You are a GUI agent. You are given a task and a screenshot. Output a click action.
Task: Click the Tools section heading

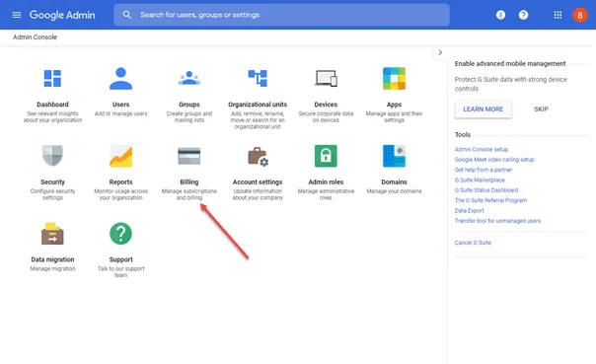click(463, 135)
